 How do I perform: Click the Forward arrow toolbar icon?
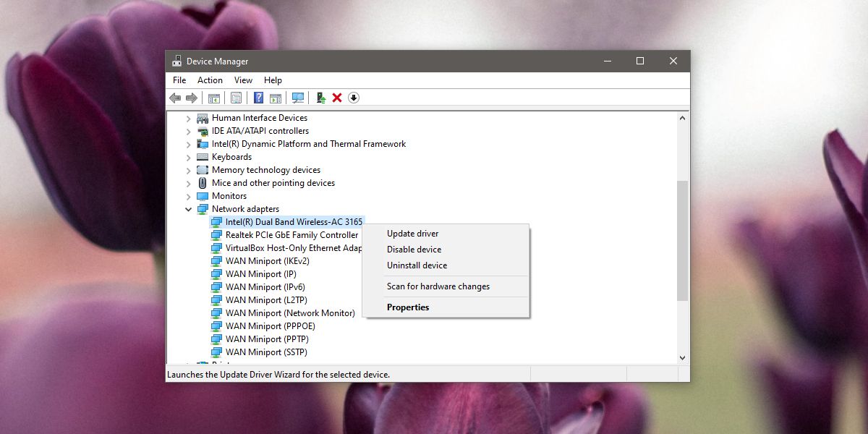(x=192, y=98)
